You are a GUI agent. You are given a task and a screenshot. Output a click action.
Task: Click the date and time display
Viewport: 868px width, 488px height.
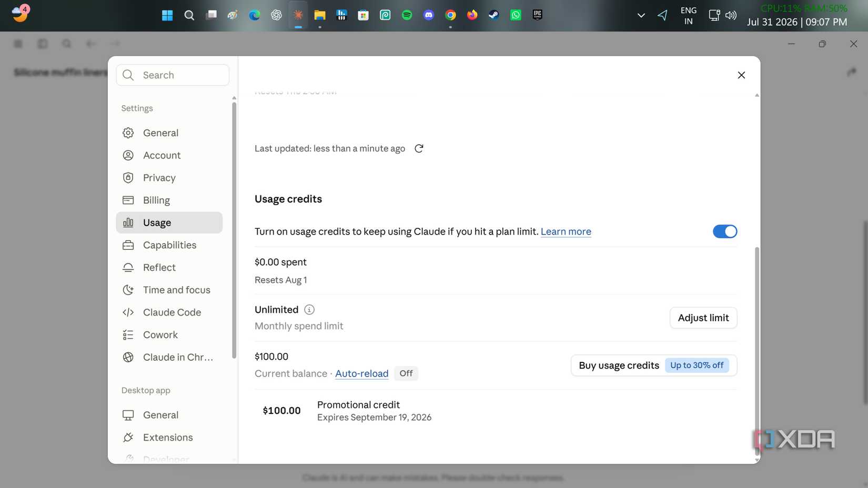[797, 22]
